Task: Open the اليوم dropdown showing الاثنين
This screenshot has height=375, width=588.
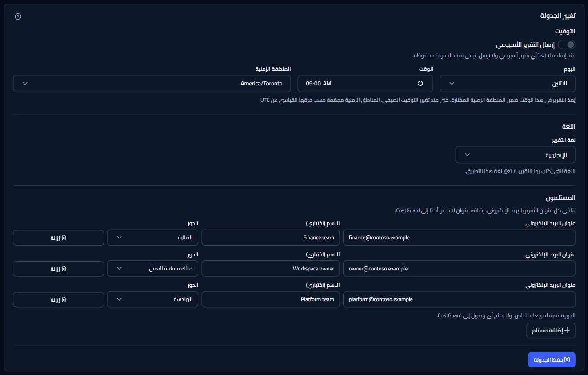Action: [x=508, y=84]
